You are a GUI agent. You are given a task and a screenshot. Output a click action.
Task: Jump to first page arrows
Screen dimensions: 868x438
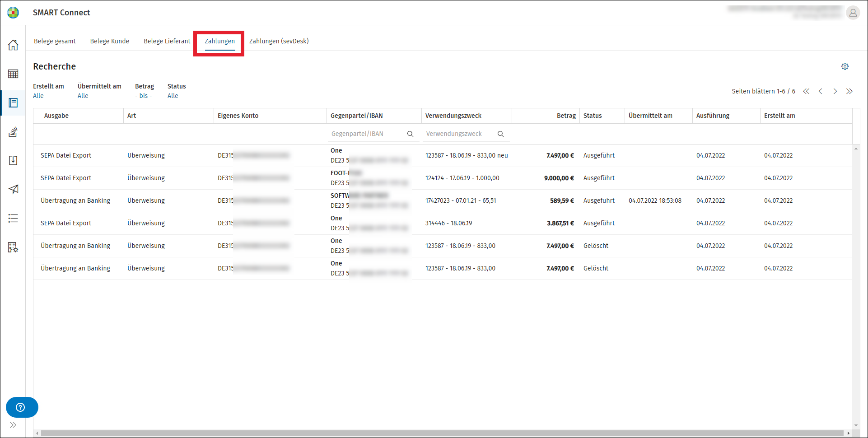806,91
